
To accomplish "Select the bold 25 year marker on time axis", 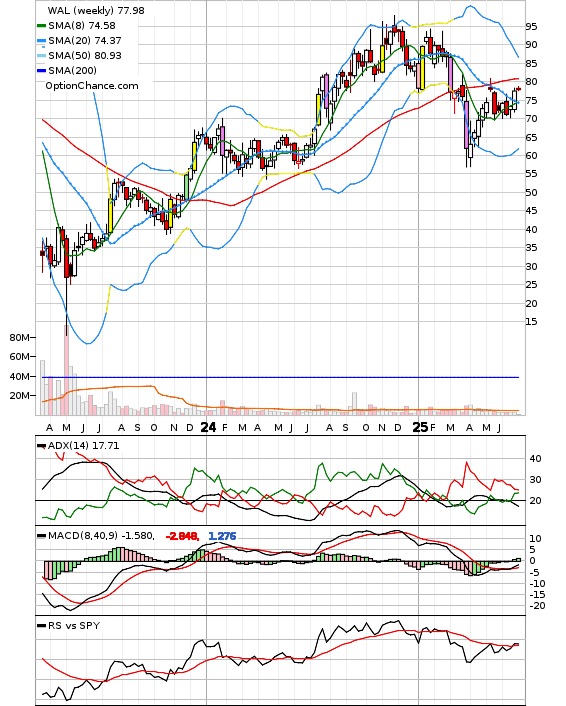I will click(420, 427).
